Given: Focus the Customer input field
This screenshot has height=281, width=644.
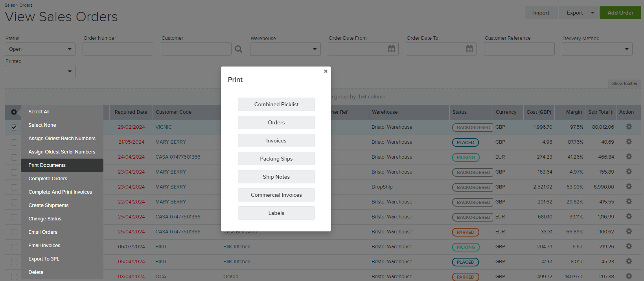Looking at the screenshot, I should [196, 49].
